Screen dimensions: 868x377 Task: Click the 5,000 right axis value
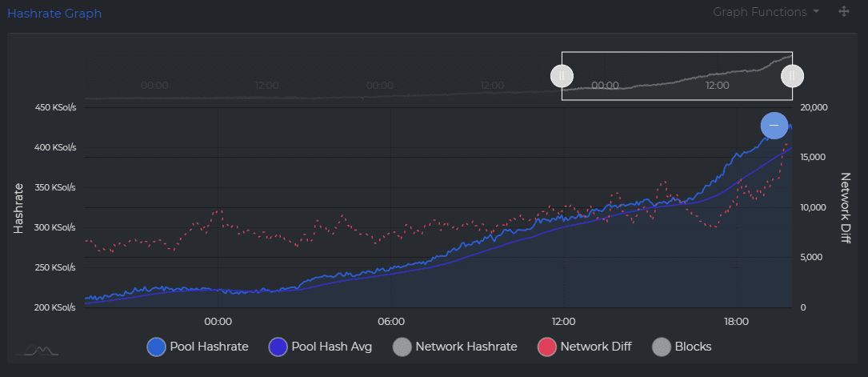pyautogui.click(x=811, y=258)
